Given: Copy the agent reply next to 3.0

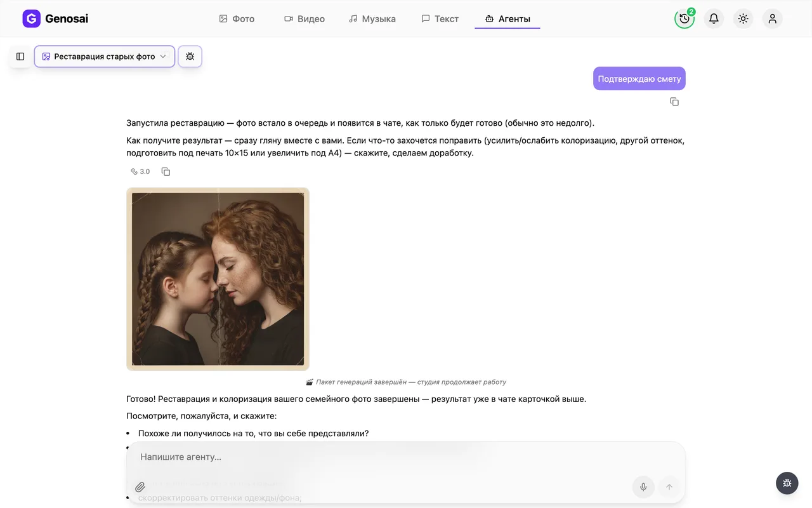Looking at the screenshot, I should [x=166, y=171].
